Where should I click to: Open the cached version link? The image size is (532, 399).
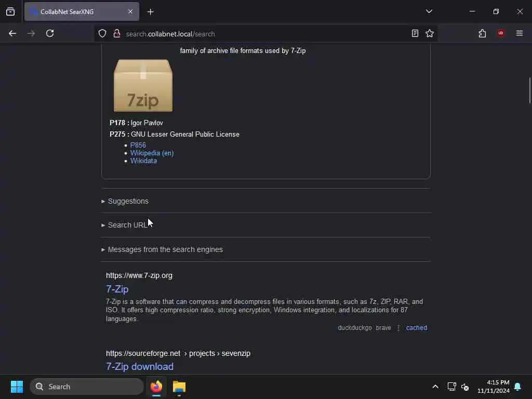(416, 328)
